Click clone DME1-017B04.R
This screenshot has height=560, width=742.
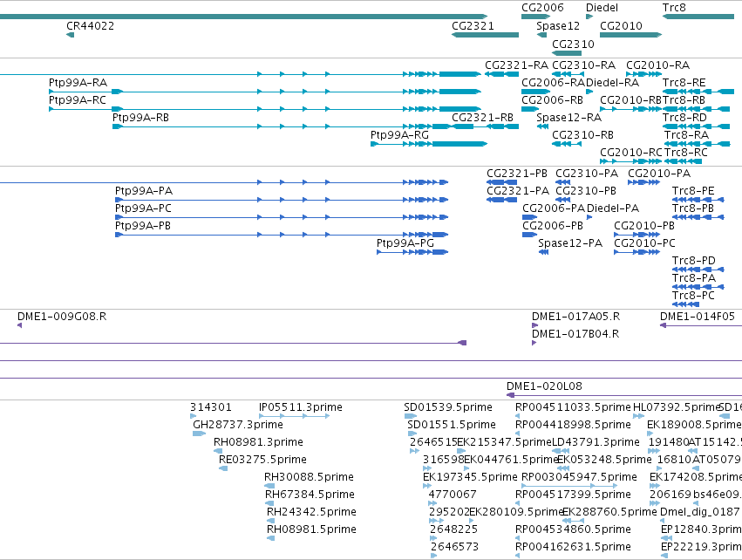tap(575, 334)
